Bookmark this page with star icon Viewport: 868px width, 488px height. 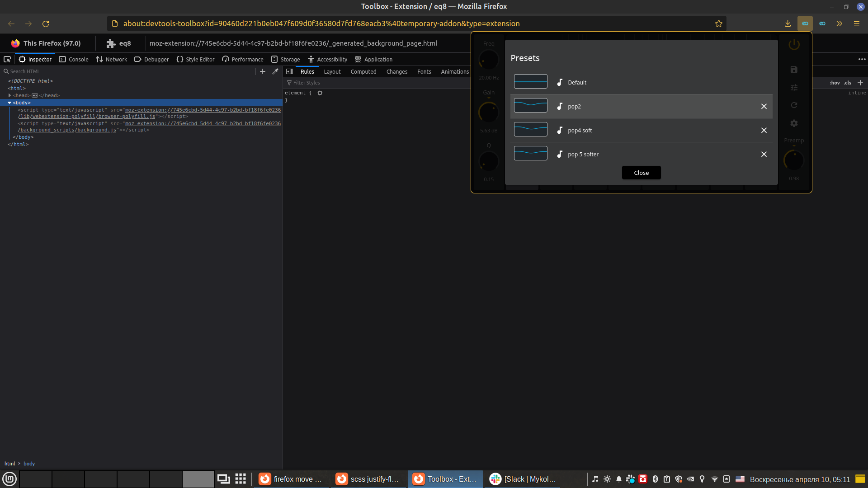click(x=719, y=23)
